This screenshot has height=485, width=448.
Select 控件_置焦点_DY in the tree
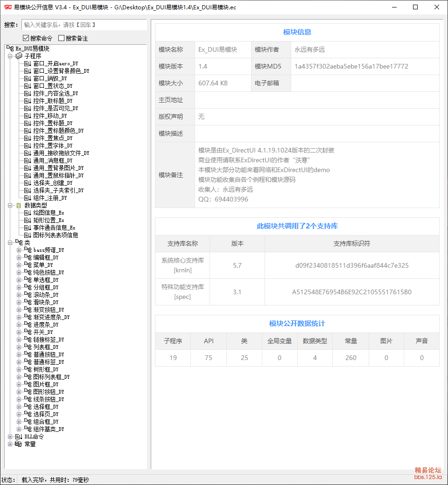tap(53, 138)
